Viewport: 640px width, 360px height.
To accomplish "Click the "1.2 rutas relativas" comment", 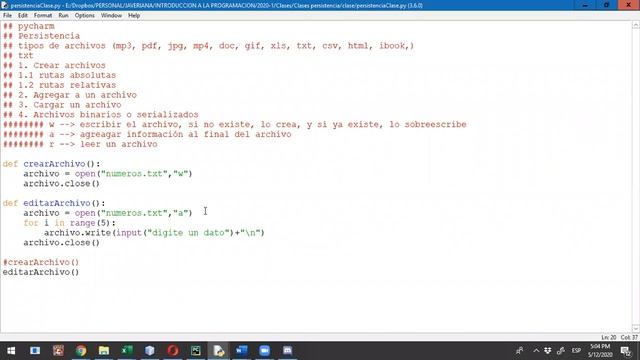I will pyautogui.click(x=59, y=85).
